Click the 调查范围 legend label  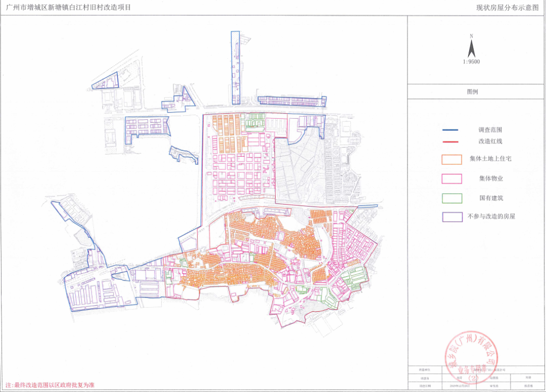click(490, 130)
